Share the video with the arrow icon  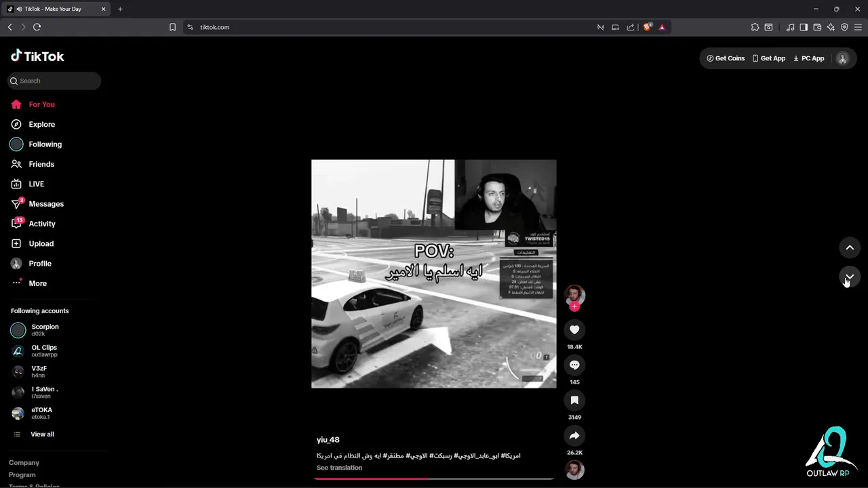point(574,435)
